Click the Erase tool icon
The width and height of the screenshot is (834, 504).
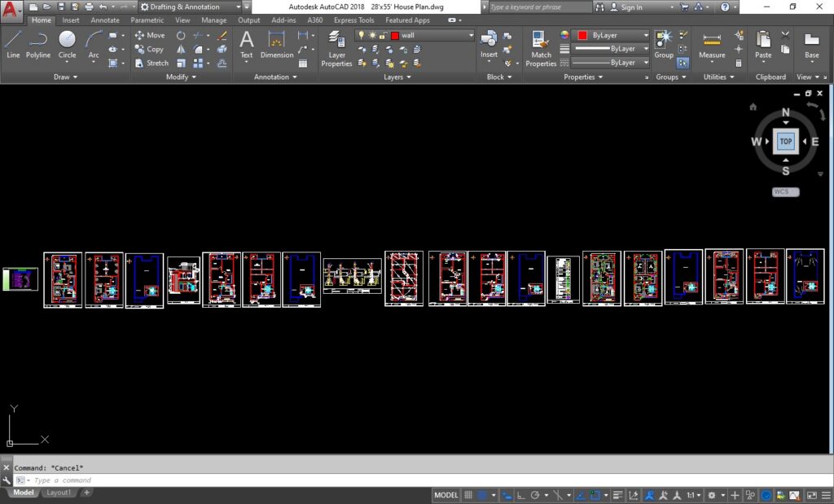coord(222,36)
